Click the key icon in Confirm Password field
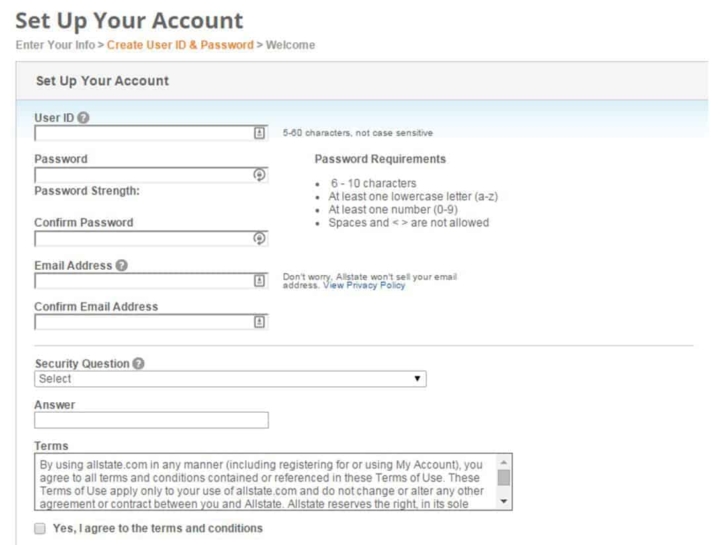 click(259, 238)
